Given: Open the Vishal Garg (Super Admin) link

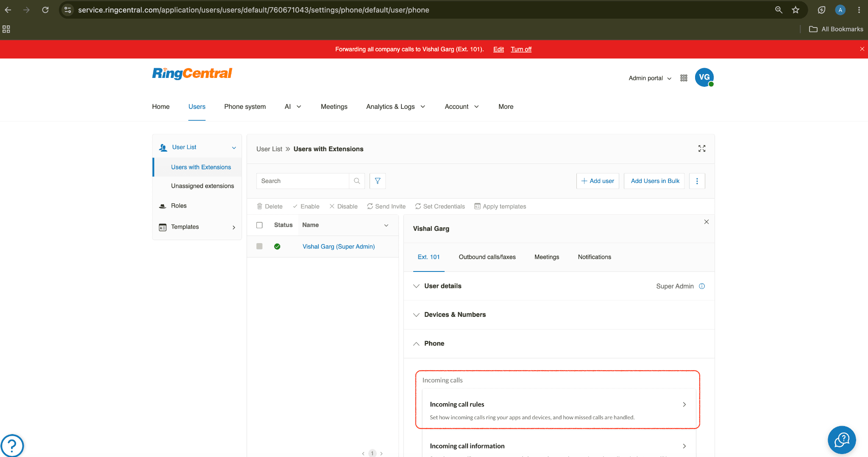Looking at the screenshot, I should click(x=339, y=247).
